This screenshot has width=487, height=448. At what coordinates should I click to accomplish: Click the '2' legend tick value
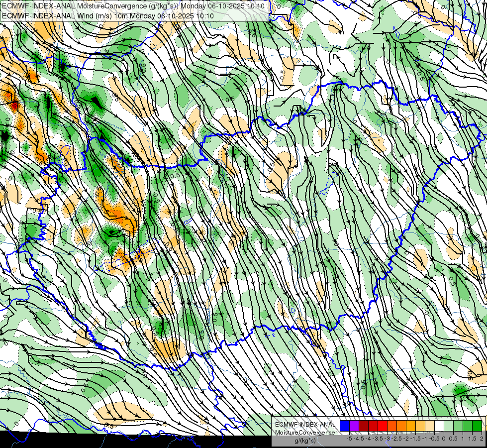tap(482, 439)
